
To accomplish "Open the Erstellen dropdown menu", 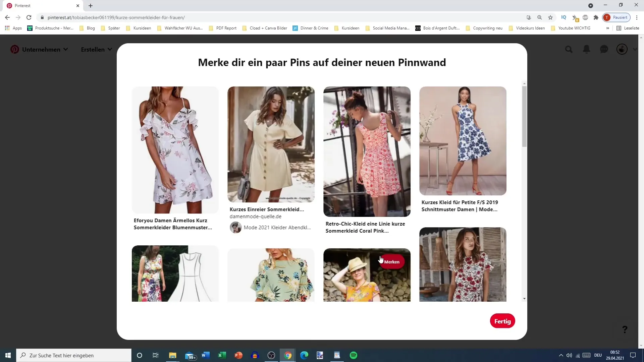I will [x=97, y=50].
